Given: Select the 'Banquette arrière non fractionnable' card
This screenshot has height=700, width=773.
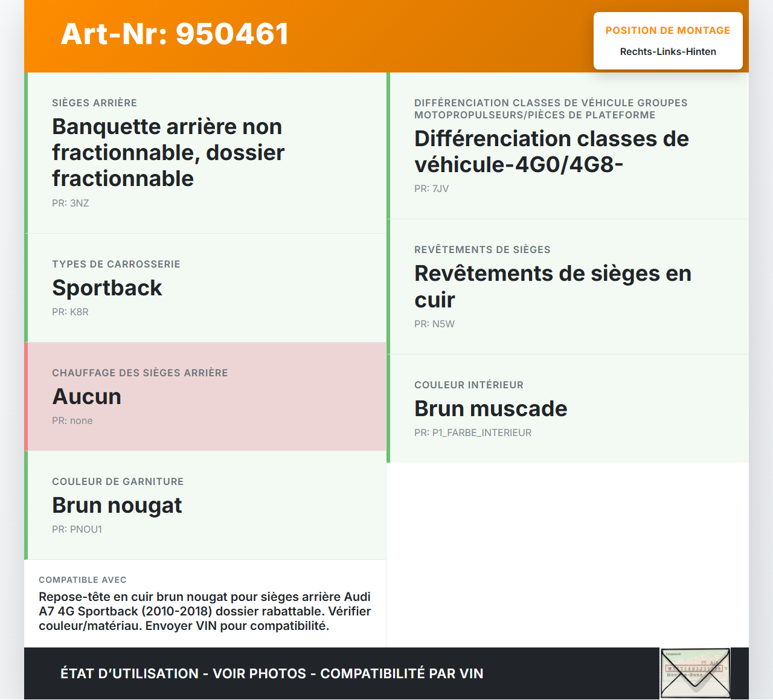Looking at the screenshot, I should click(206, 152).
